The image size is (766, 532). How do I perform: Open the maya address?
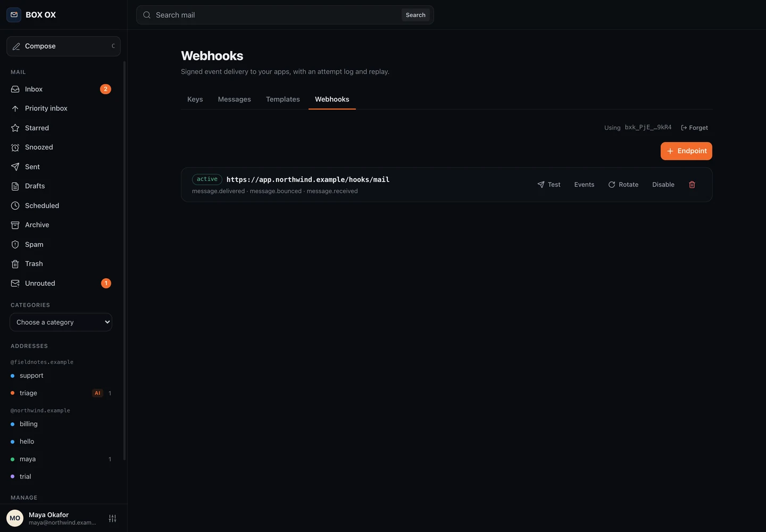pyautogui.click(x=61, y=459)
